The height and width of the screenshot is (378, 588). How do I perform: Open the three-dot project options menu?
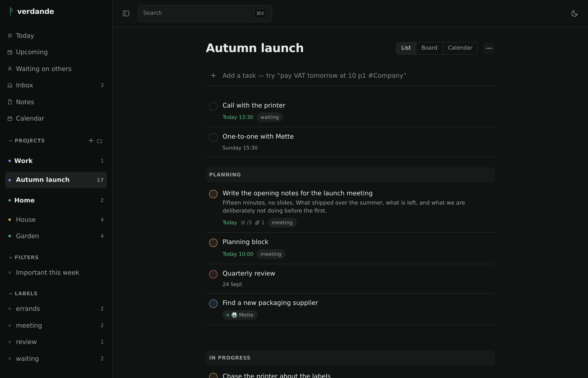tap(489, 48)
